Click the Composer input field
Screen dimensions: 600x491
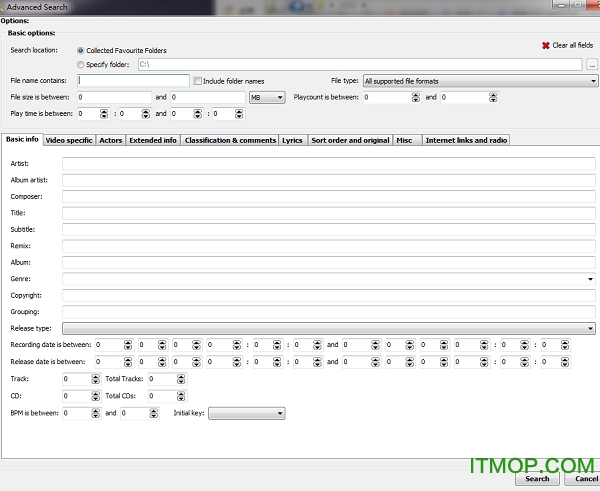pos(329,196)
